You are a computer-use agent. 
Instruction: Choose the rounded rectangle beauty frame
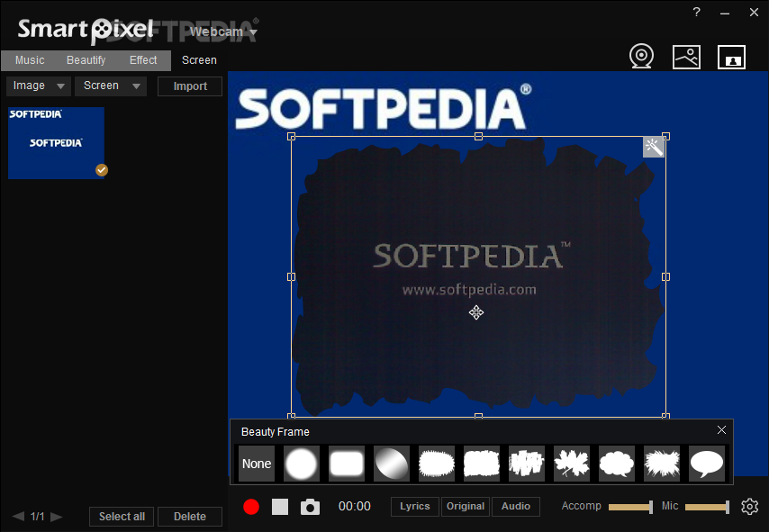[x=347, y=464]
